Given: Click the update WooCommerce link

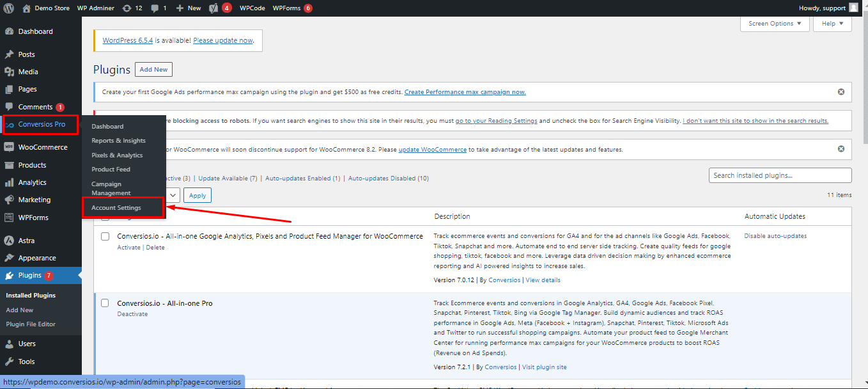Looking at the screenshot, I should pos(433,150).
